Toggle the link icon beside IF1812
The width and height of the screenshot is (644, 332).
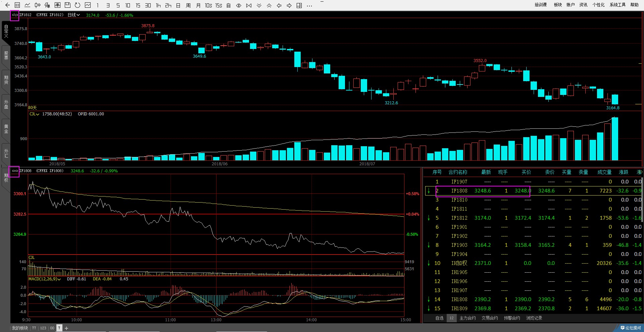(x=15, y=15)
